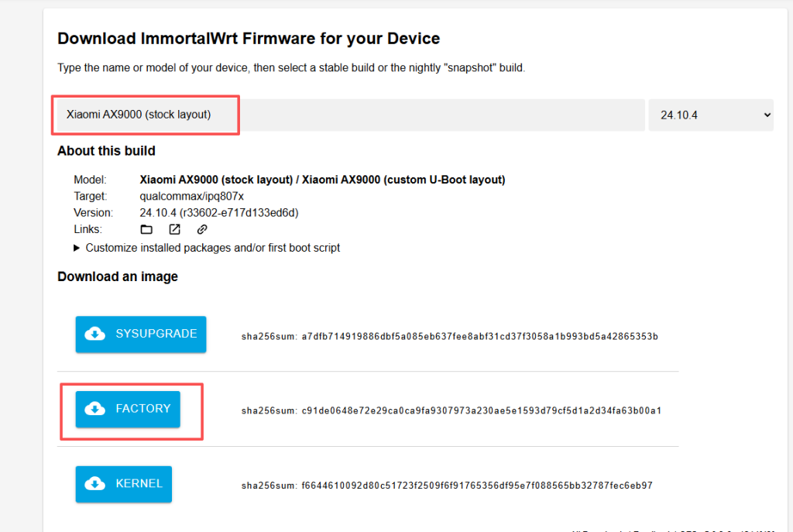
Task: Click the SYSUPGRADE sha256sum hash text
Action: coord(479,336)
